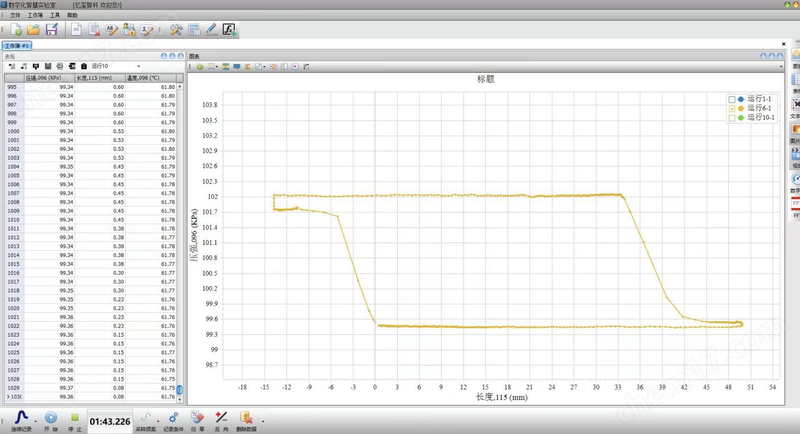The height and width of the screenshot is (434, 800).
Task: Click the first icon in table panel toolbar
Action: click(12, 66)
